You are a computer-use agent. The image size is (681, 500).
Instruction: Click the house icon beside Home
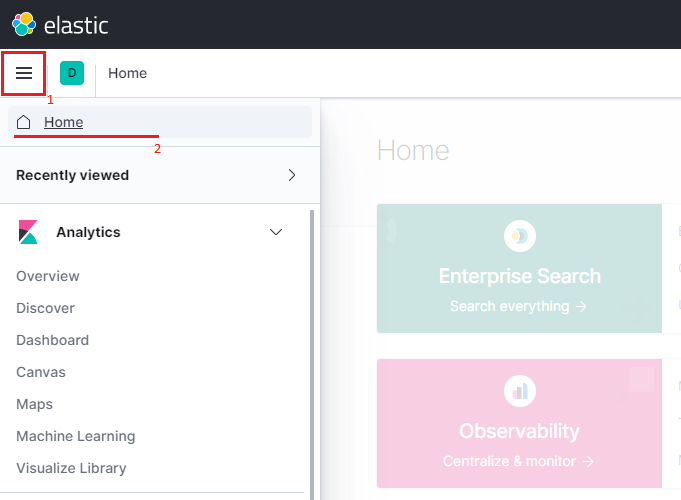[x=24, y=122]
